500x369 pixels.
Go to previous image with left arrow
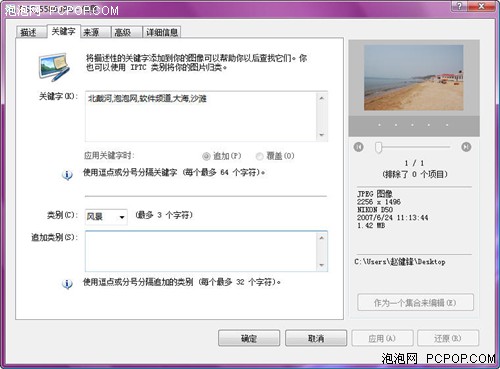coord(359,147)
